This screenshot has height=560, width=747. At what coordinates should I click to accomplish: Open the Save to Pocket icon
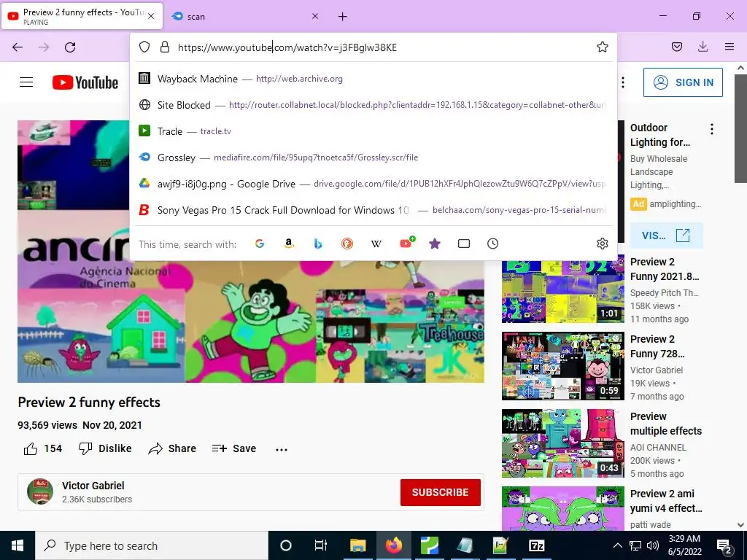(676, 47)
